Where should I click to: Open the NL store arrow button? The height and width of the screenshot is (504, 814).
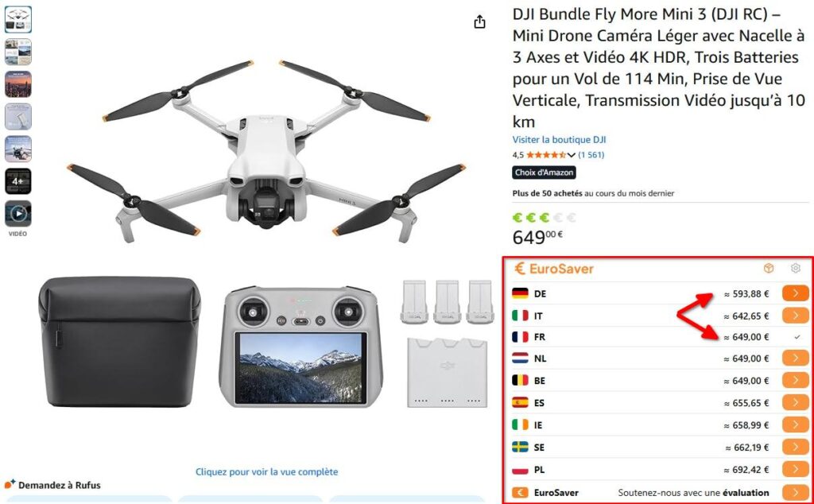pyautogui.click(x=796, y=358)
